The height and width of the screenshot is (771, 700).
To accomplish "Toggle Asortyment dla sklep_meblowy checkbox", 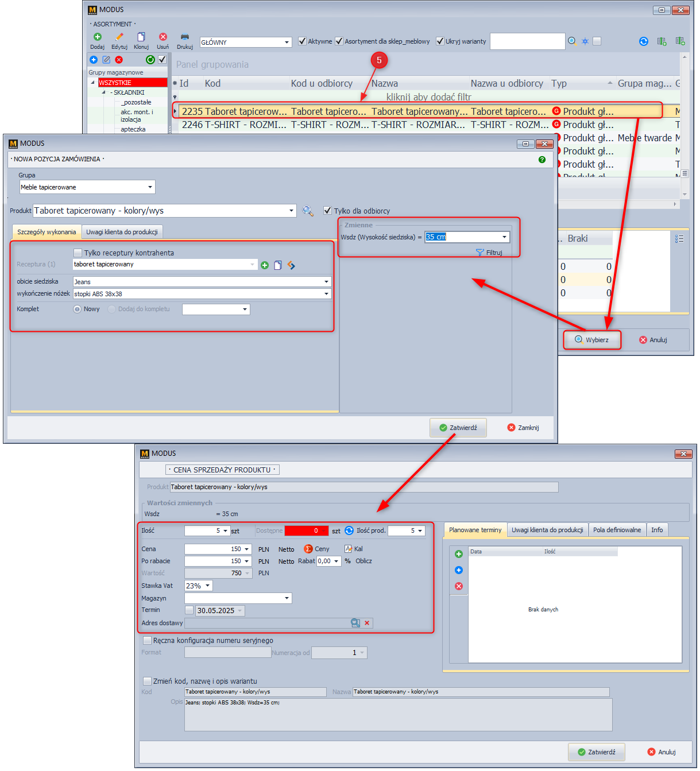I will click(x=339, y=41).
